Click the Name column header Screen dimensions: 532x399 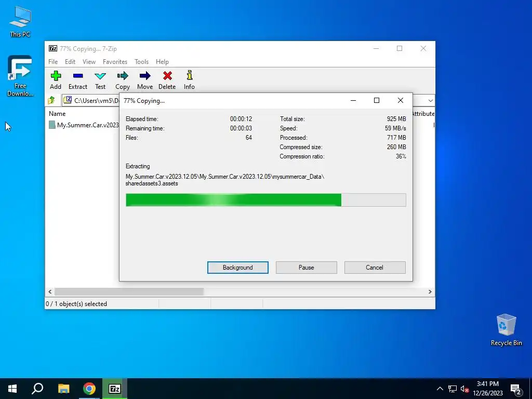point(57,114)
